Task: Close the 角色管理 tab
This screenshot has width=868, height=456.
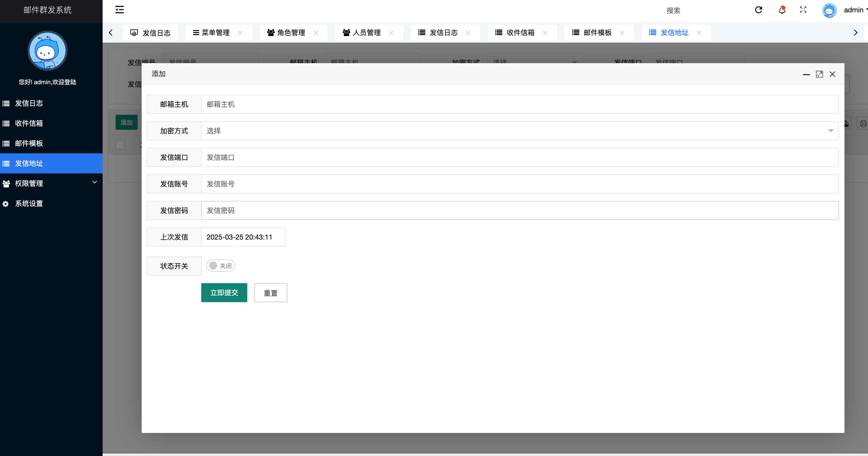Action: pos(316,33)
